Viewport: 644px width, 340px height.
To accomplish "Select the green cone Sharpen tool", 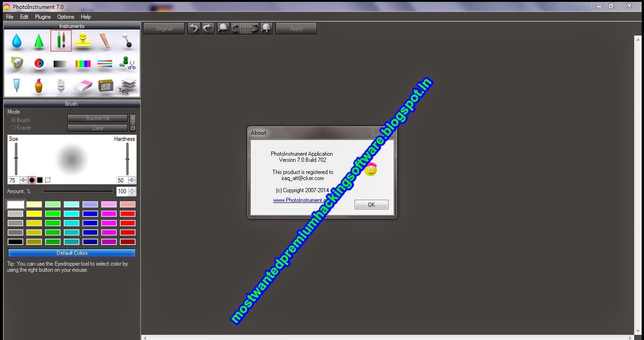I will [39, 41].
